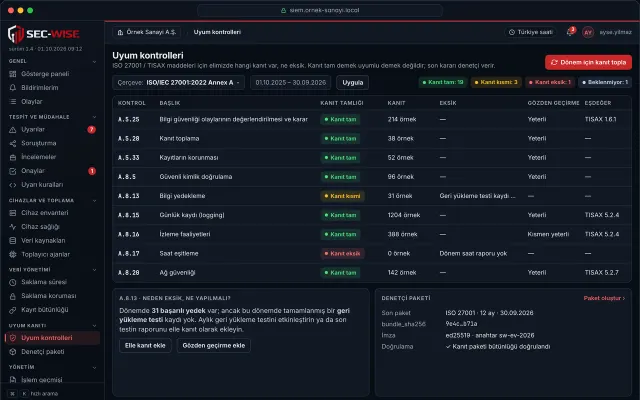Select the A.8.13 Bilgi yedekleme row

(372, 196)
